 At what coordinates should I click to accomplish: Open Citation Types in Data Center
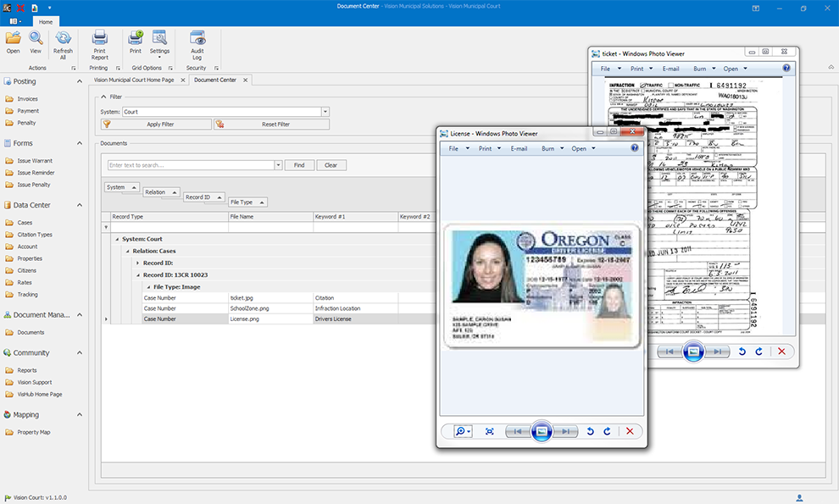coord(35,235)
